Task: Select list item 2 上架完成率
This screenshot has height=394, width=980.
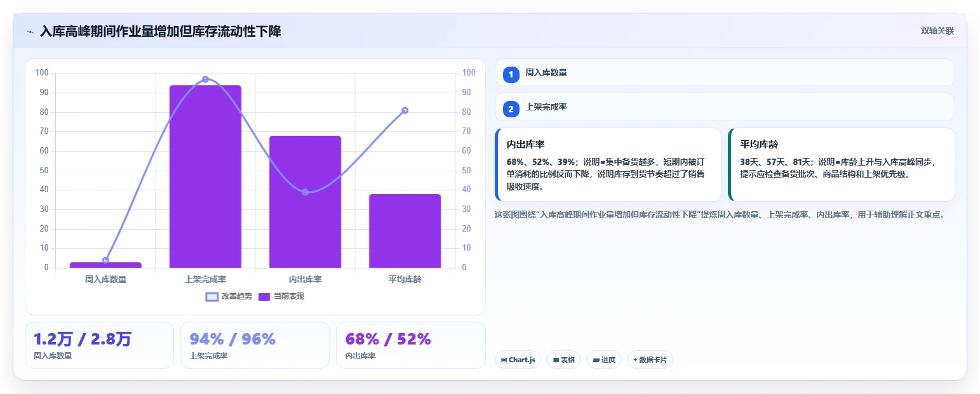Action: (724, 107)
